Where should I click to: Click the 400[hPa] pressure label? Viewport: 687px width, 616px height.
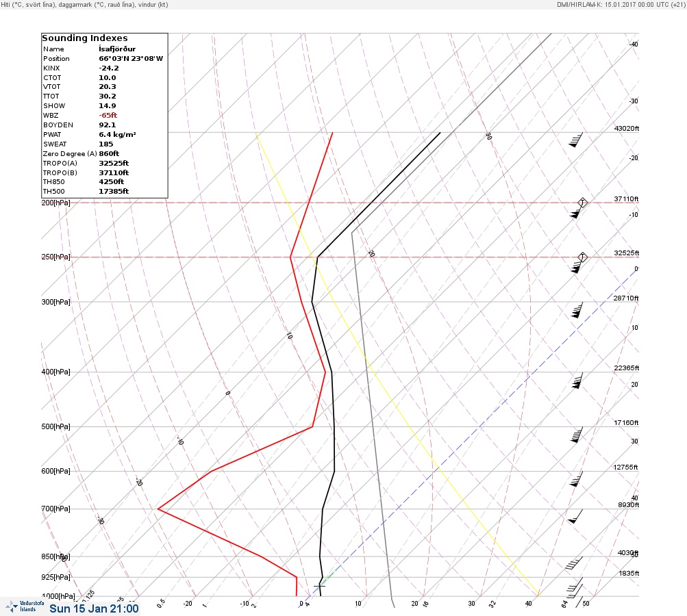tap(55, 372)
